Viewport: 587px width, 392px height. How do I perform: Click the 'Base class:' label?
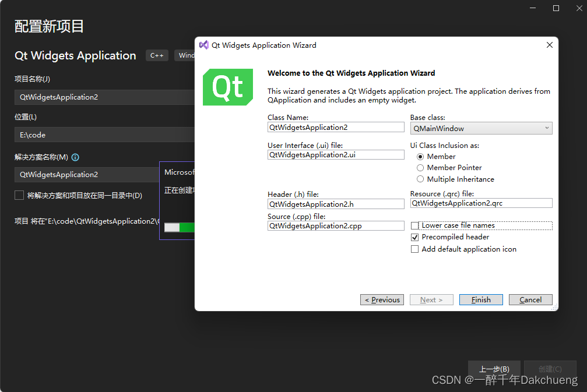[427, 118]
